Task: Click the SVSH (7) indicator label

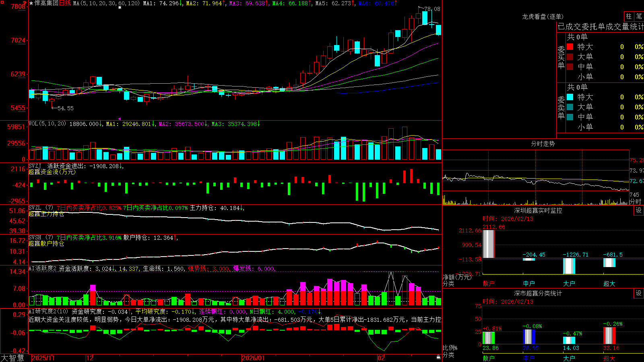Action: (41, 238)
